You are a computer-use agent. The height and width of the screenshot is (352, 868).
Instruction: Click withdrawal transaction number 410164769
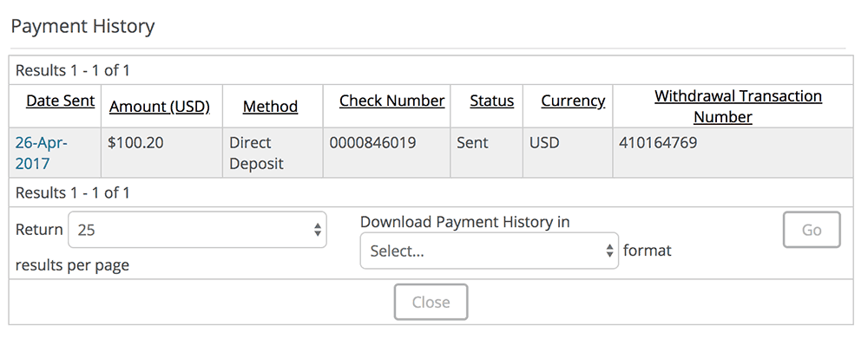point(658,142)
